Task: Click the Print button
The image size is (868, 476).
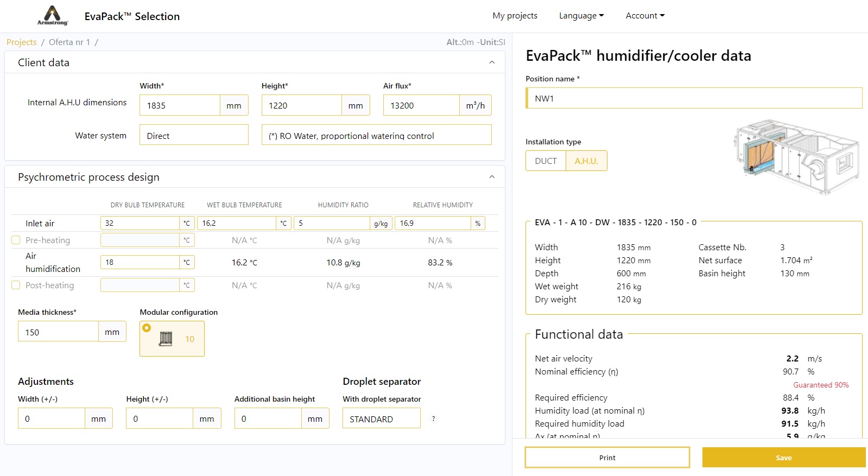Action: (607, 458)
